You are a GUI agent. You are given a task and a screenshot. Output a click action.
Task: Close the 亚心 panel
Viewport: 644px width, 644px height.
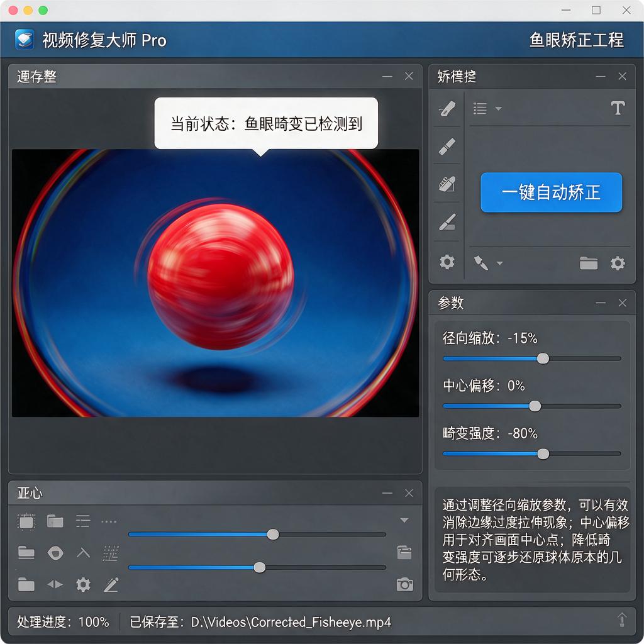409,493
